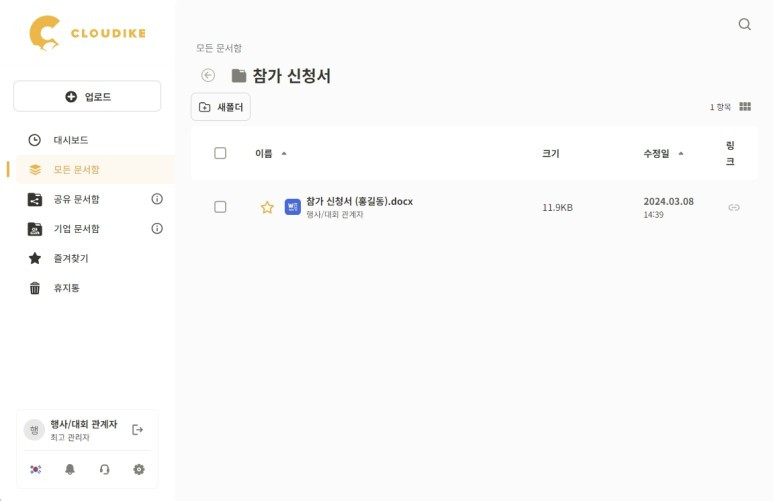
Task: Click the link icon for the docx file
Action: (x=734, y=207)
